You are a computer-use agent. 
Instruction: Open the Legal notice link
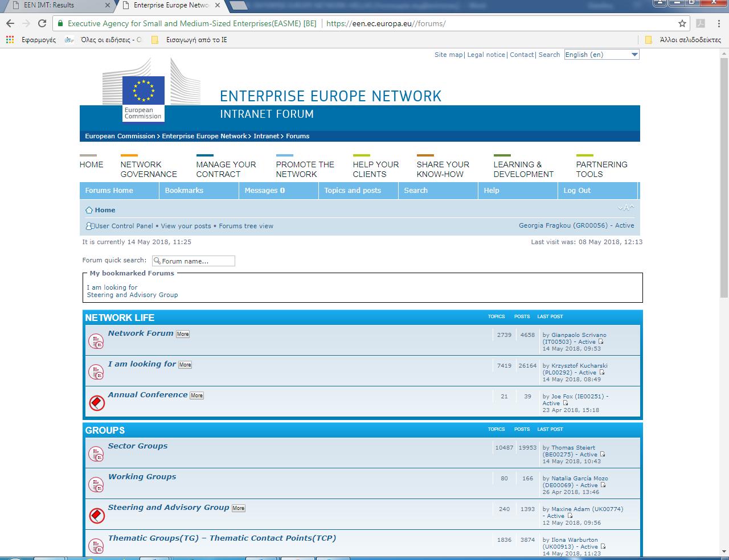tap(486, 55)
